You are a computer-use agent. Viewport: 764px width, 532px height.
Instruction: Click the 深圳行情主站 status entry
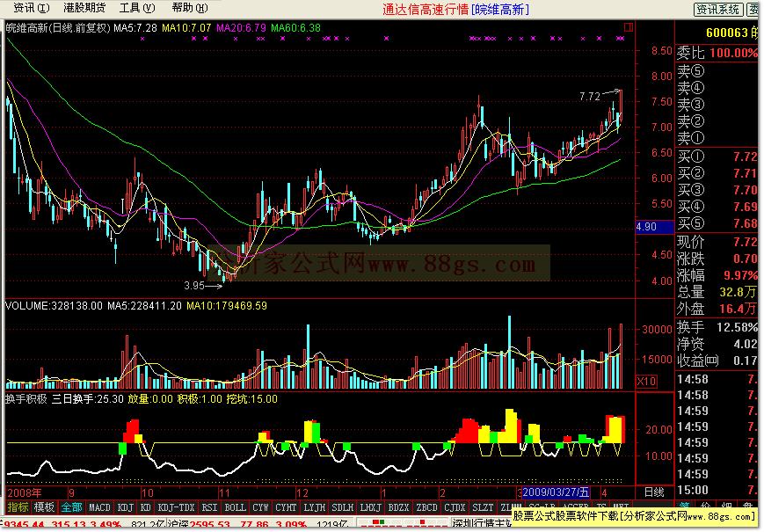[481, 525]
